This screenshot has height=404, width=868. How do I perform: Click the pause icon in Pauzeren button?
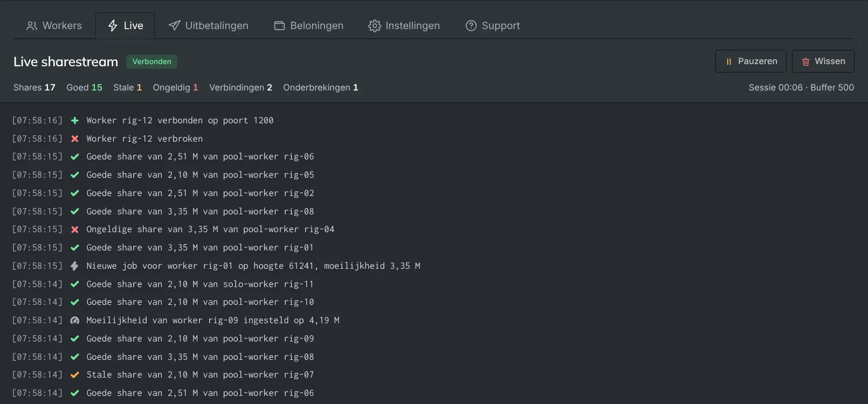729,62
